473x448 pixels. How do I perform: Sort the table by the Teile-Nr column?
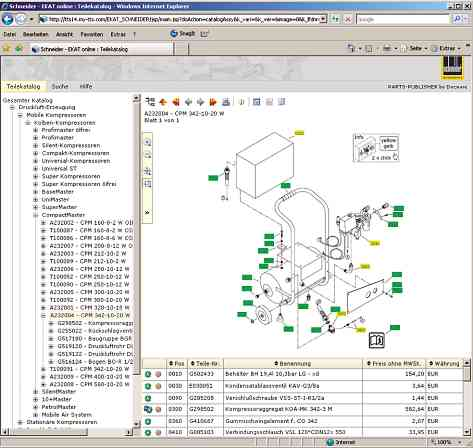coord(204,363)
